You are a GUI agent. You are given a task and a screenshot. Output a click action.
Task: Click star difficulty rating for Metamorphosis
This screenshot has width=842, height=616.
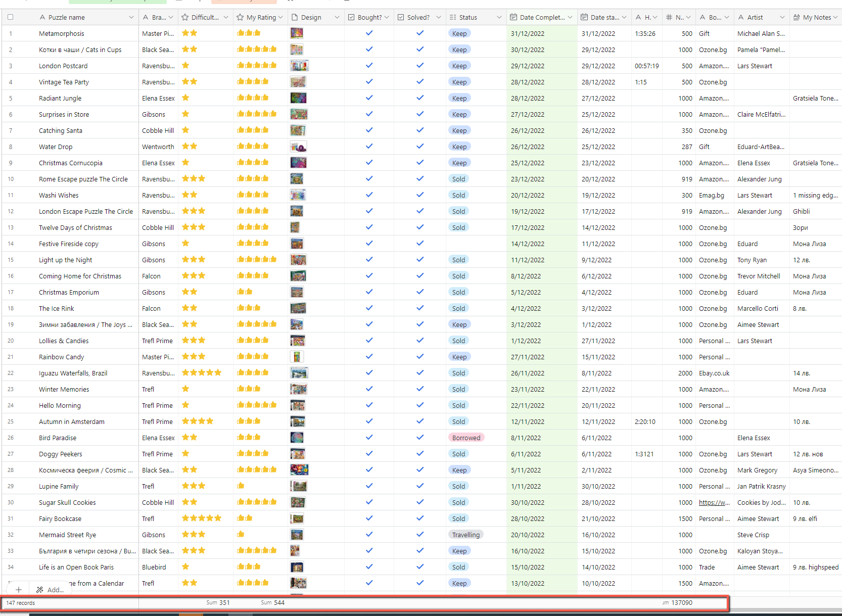coord(190,33)
